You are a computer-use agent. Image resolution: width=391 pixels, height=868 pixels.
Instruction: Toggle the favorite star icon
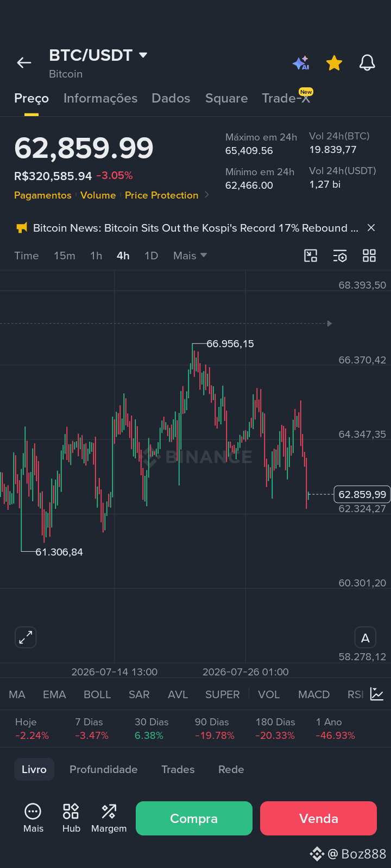click(334, 63)
